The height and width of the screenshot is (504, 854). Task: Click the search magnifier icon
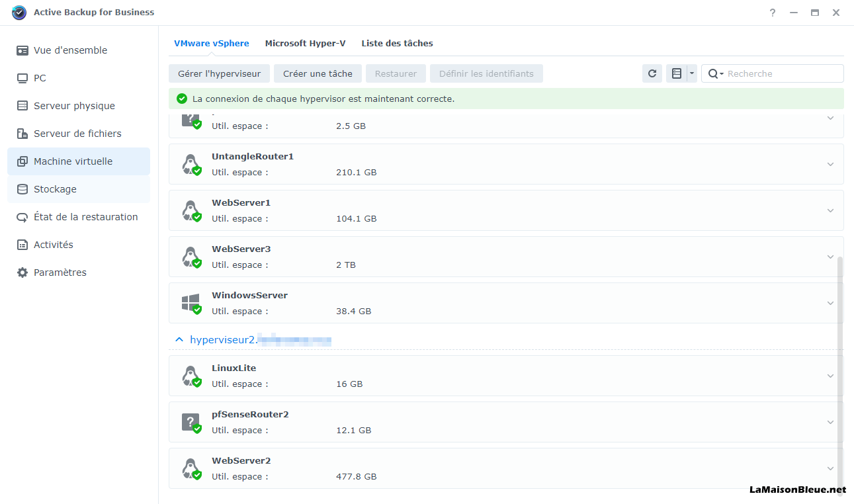point(713,73)
